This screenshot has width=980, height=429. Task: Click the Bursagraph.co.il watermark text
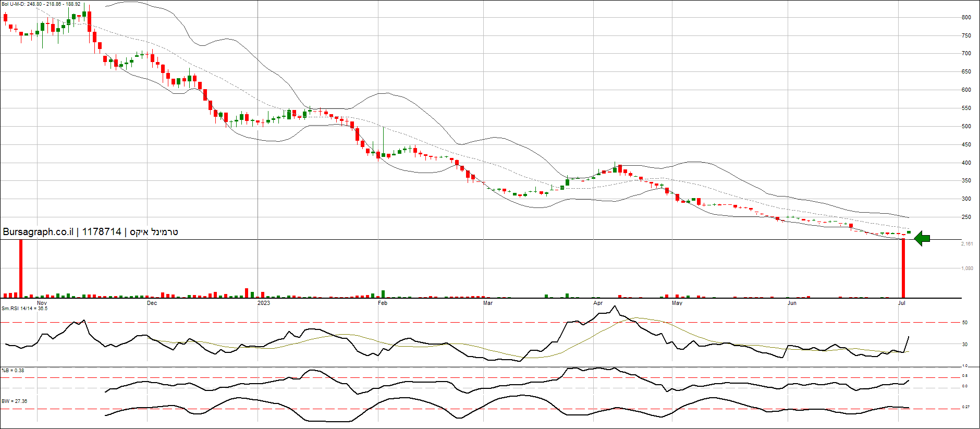pyautogui.click(x=90, y=232)
